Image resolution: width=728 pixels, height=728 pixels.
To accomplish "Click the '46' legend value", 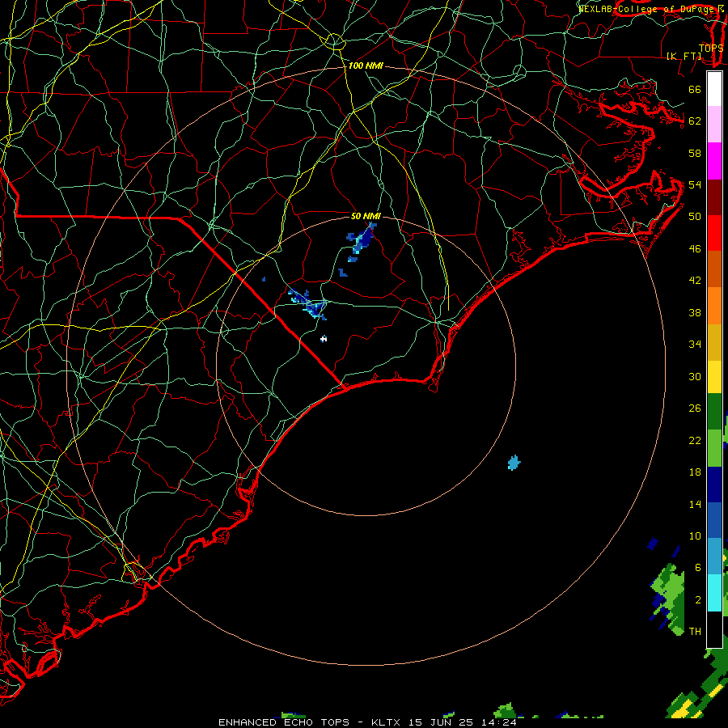I will pyautogui.click(x=695, y=249).
